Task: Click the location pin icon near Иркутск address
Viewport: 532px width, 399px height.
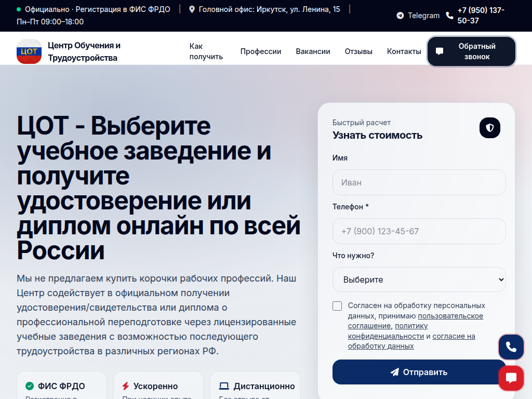Action: (x=192, y=9)
